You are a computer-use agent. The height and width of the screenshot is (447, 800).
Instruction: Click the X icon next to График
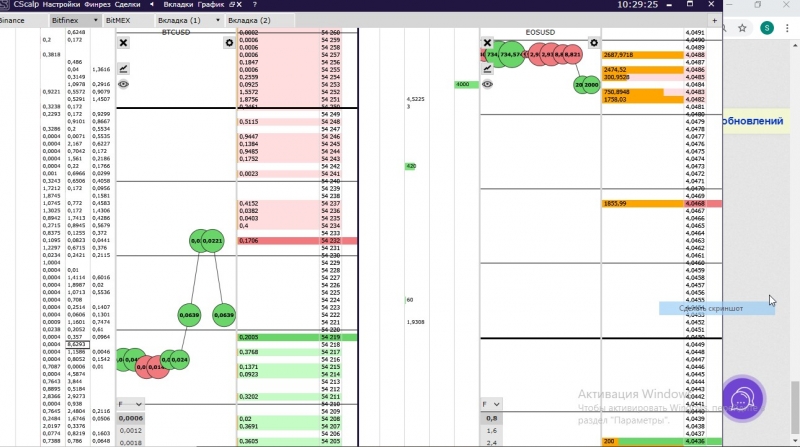pos(239,5)
